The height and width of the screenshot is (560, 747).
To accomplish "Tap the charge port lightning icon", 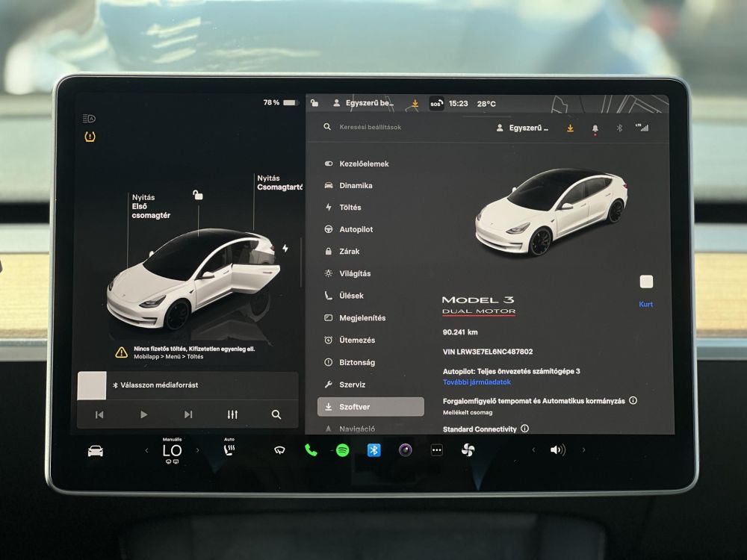I will point(285,248).
